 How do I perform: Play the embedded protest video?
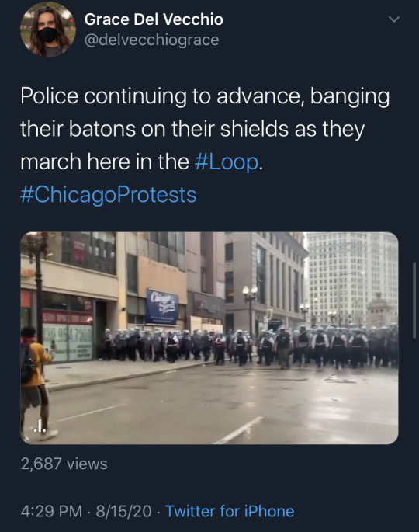click(209, 338)
